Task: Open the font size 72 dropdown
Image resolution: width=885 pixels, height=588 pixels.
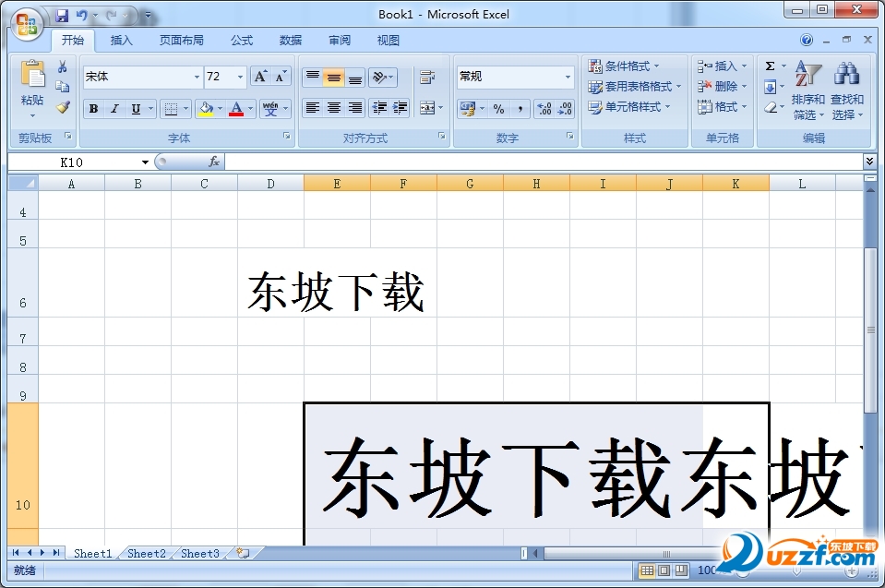Action: (241, 77)
